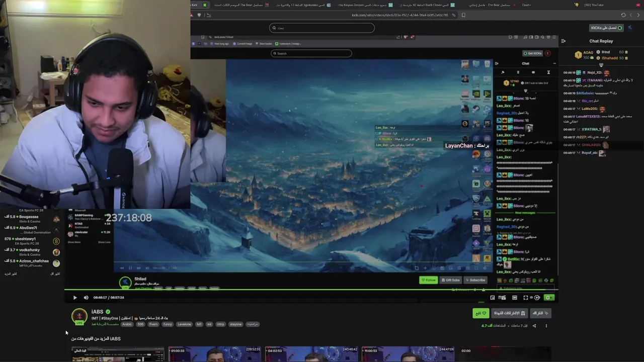
Task: Click the 237:18:08 stream timer overlay
Action: coord(128,218)
